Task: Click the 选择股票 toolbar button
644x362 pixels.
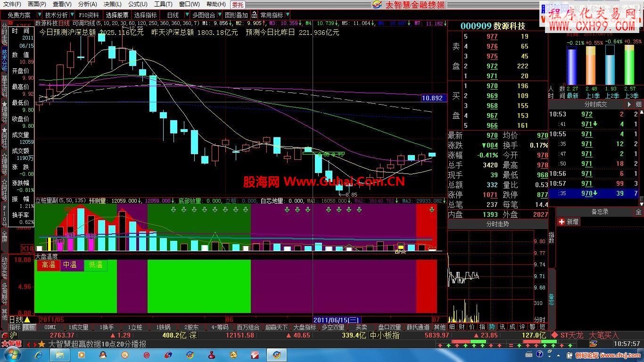Action: 116,15
